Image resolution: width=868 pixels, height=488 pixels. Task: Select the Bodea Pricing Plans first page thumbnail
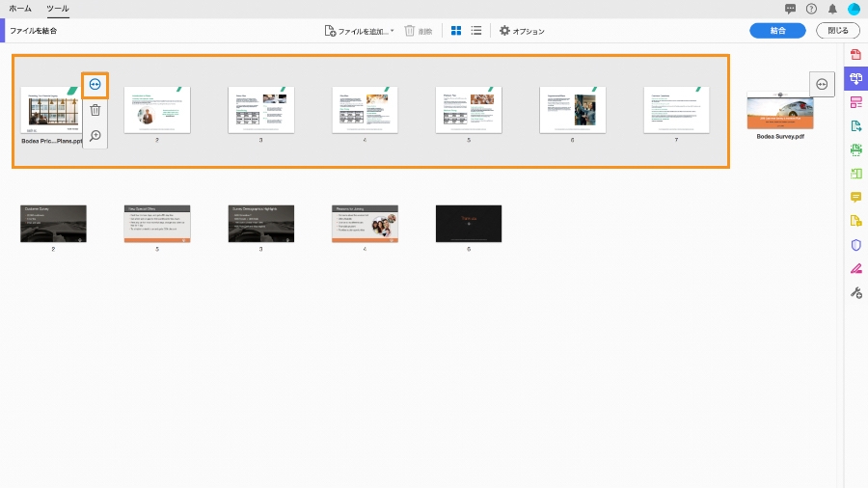[x=51, y=110]
